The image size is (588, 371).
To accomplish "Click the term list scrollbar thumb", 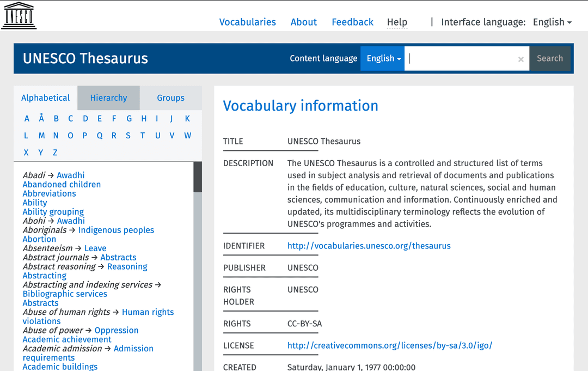I will click(198, 177).
